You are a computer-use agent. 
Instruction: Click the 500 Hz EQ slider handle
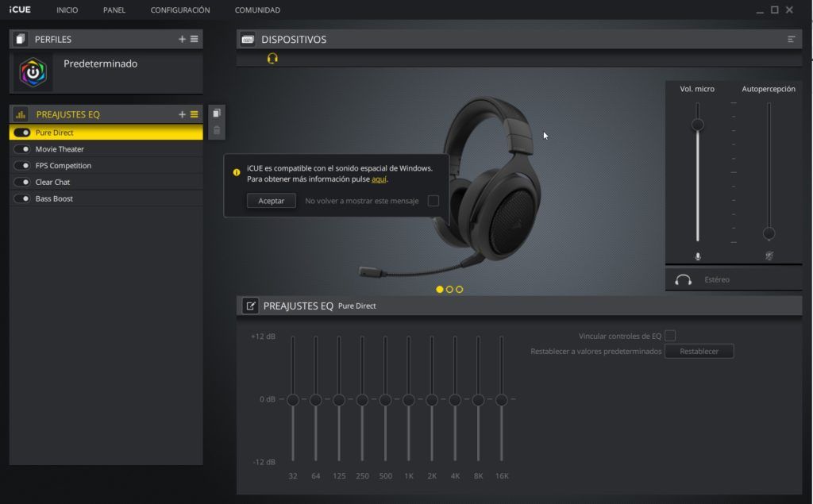coord(385,400)
